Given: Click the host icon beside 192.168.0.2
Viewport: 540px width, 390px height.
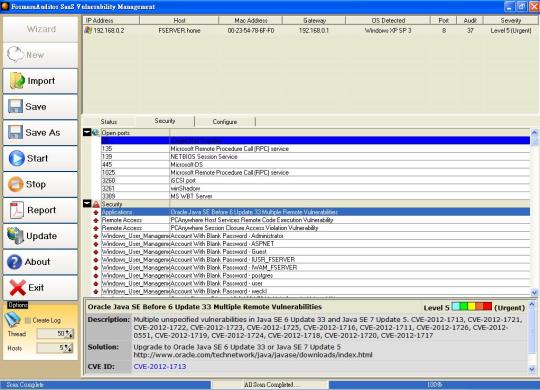Looking at the screenshot, I should pyautogui.click(x=88, y=30).
